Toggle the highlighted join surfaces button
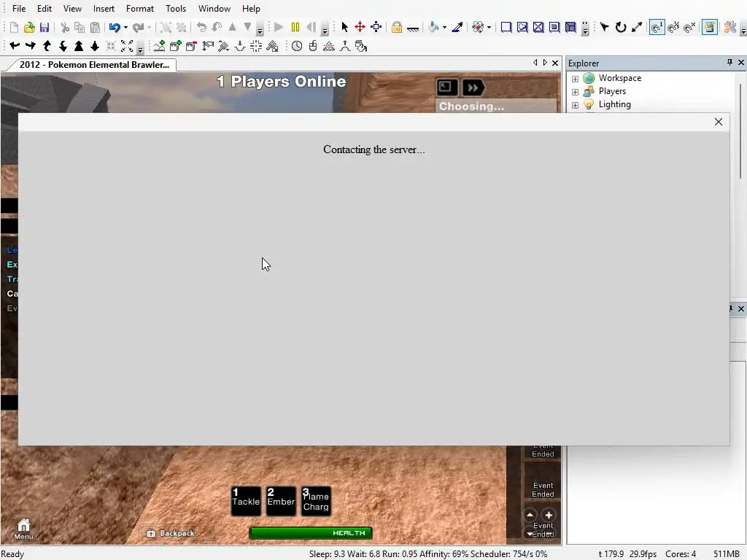 (709, 27)
